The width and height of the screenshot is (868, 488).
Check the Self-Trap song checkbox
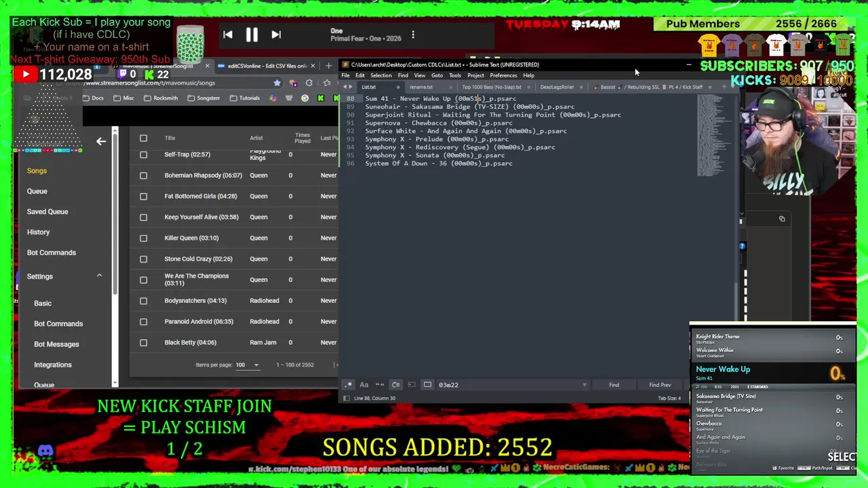(143, 155)
